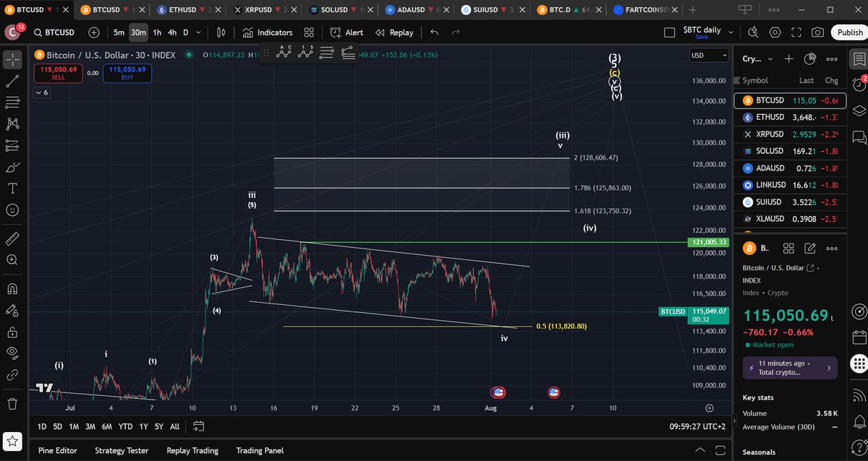Undo the last chart action
The image size is (868, 461).
coord(434,33)
